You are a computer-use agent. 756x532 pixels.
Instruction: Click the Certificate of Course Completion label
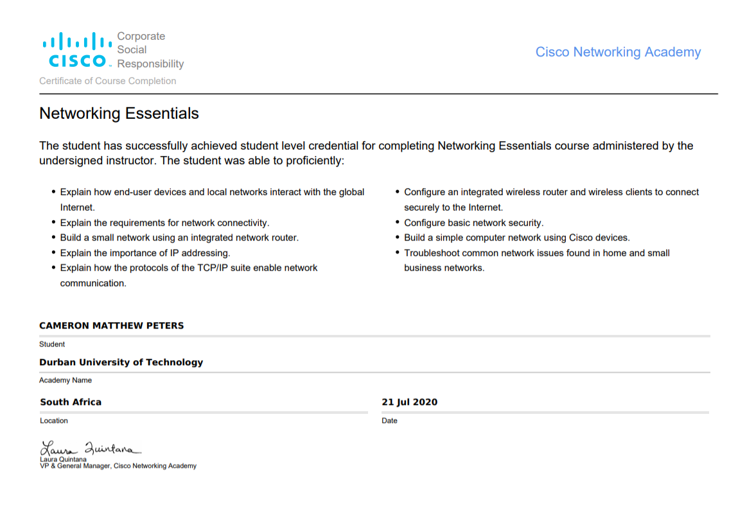coord(107,81)
